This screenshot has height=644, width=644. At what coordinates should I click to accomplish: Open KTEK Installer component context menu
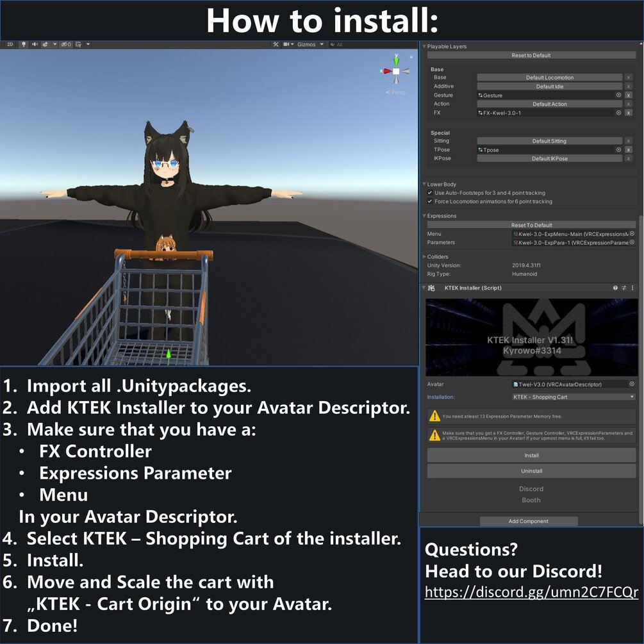tap(632, 288)
